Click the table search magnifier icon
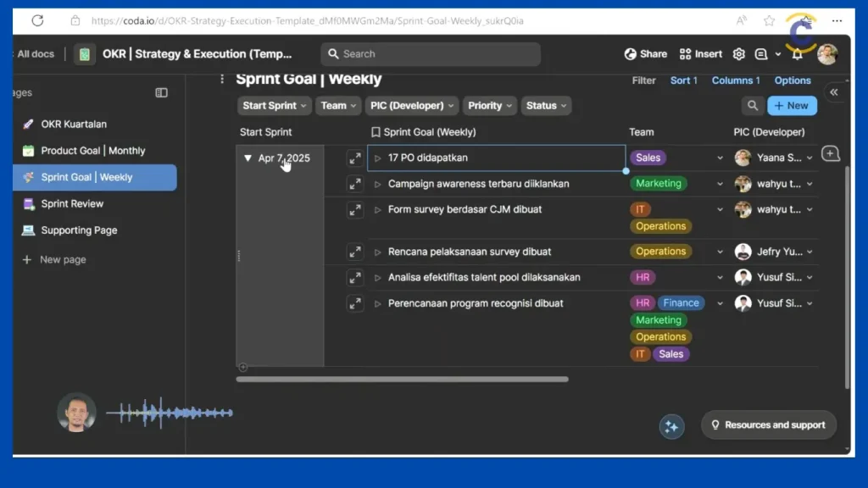Viewport: 868px width, 488px height. click(751, 106)
